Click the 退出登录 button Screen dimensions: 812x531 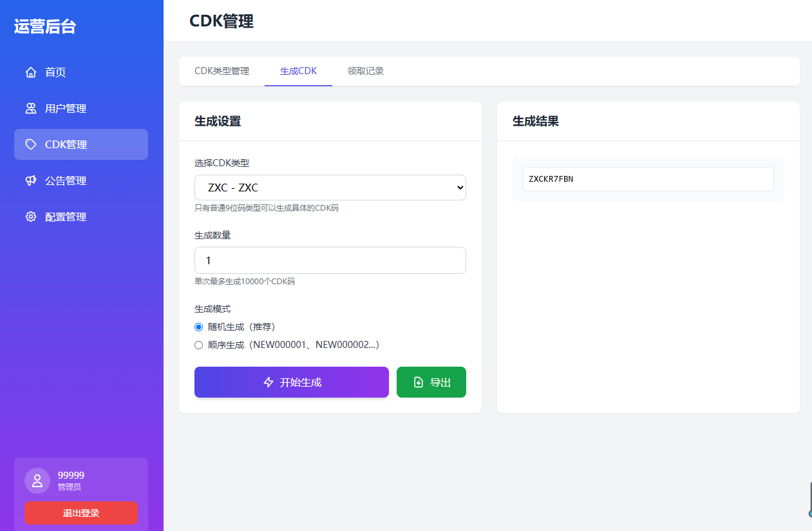(x=81, y=513)
